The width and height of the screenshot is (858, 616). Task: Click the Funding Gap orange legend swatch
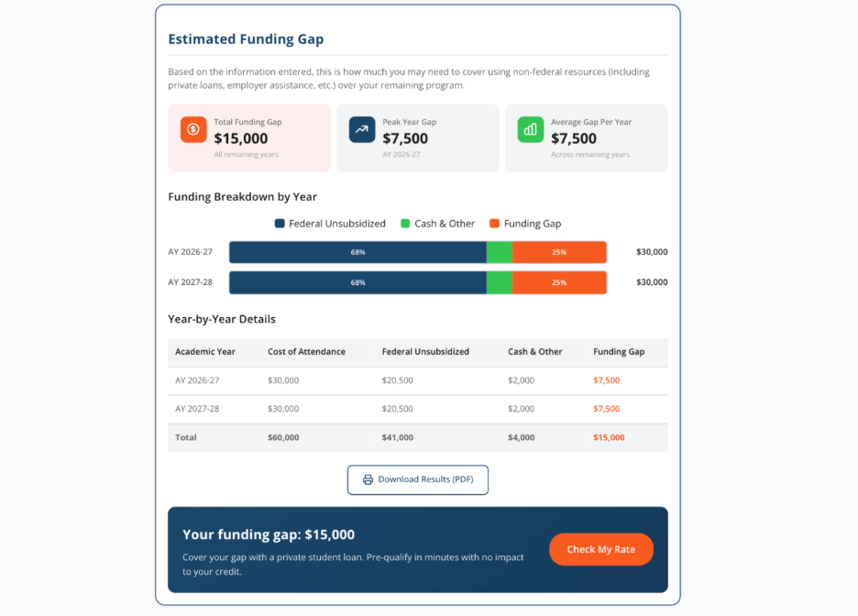[495, 224]
